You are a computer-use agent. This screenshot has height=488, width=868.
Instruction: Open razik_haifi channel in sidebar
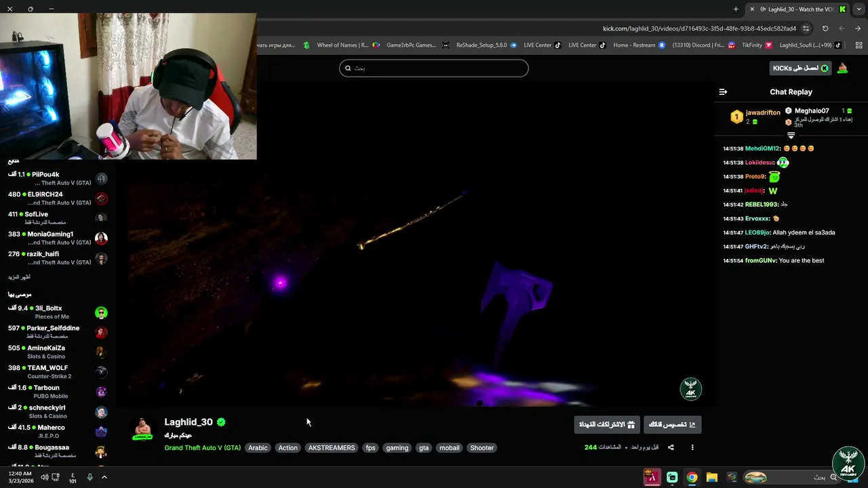point(58,258)
